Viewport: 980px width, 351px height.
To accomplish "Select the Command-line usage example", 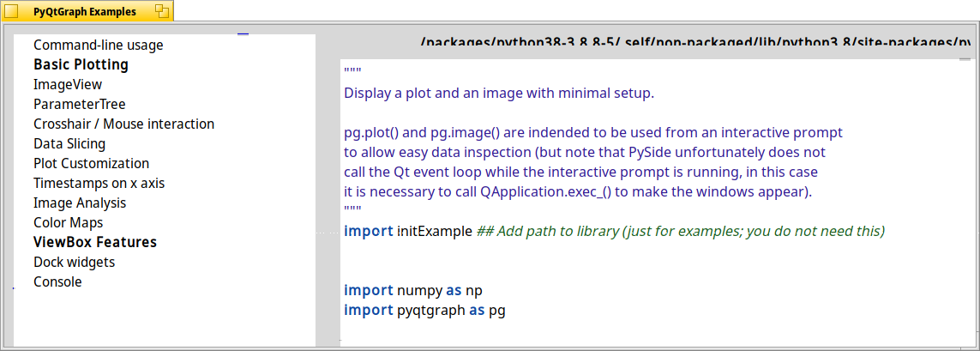I will click(98, 45).
